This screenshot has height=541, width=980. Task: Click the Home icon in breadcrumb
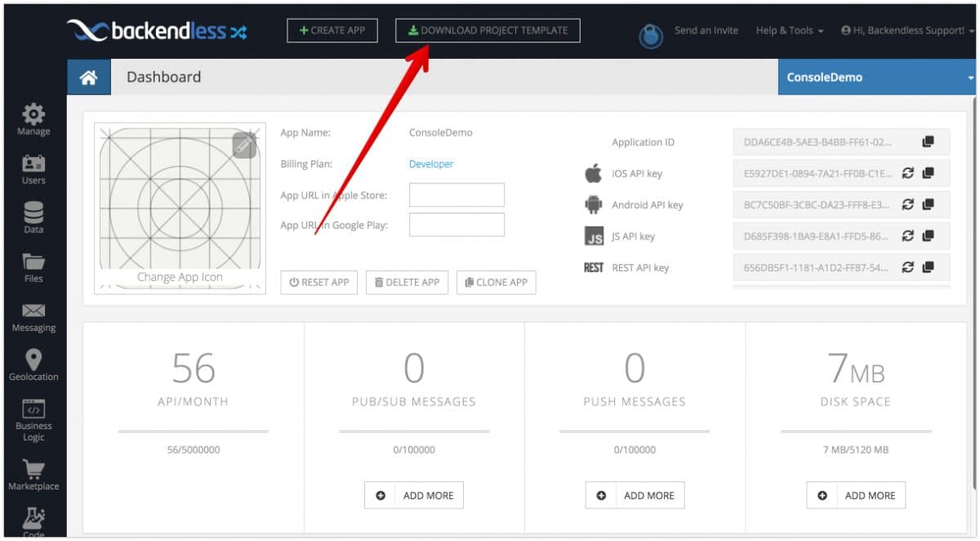(x=88, y=78)
